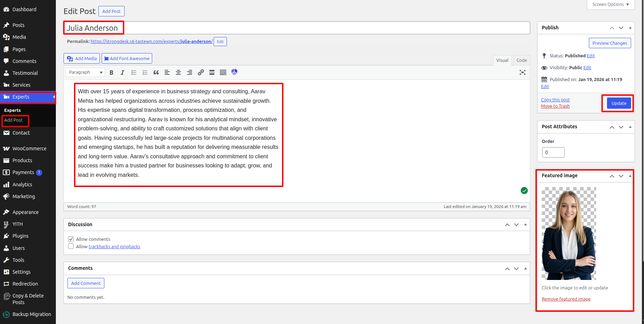Insert a blockquote

(156, 72)
